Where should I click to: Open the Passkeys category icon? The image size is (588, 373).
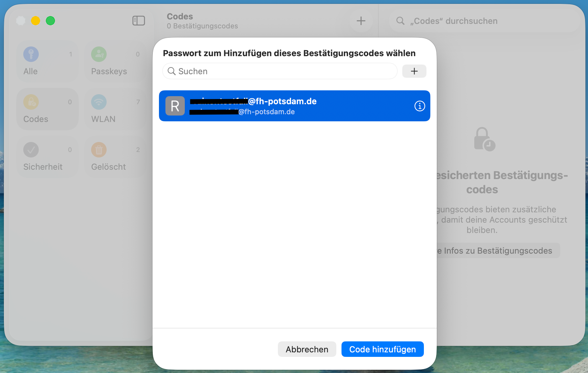click(x=99, y=54)
